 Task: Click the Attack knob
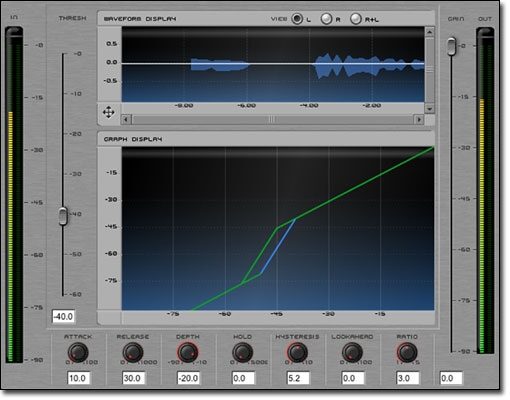pos(78,353)
